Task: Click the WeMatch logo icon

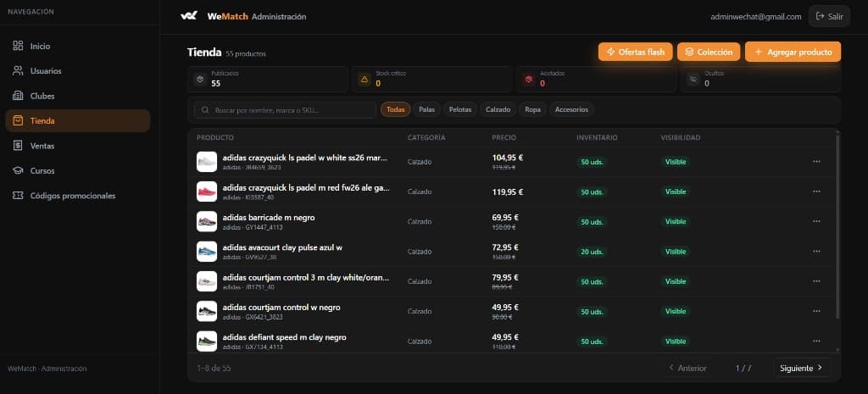Action: pos(189,16)
